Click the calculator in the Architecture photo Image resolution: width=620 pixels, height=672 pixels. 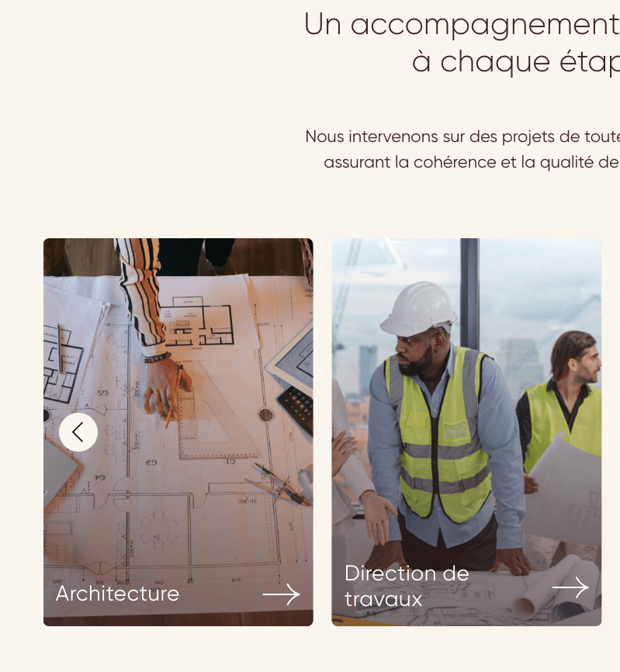pyautogui.click(x=296, y=410)
